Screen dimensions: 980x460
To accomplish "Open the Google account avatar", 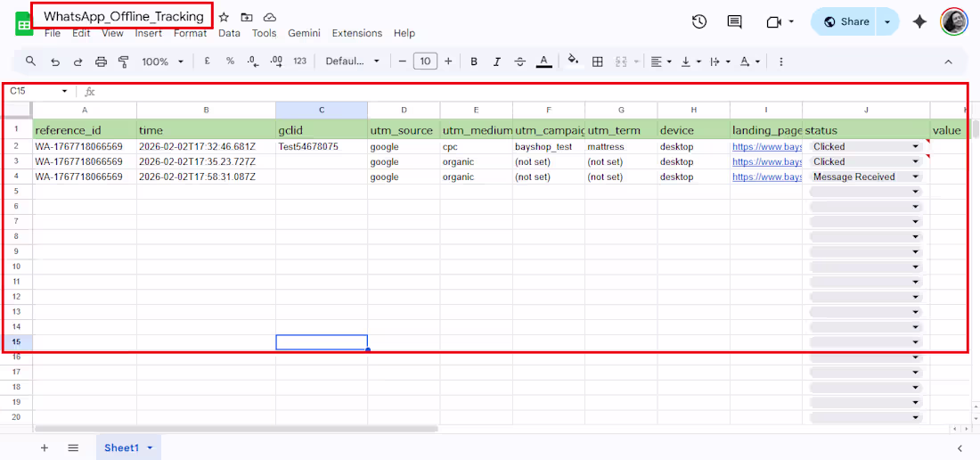I will 954,21.
